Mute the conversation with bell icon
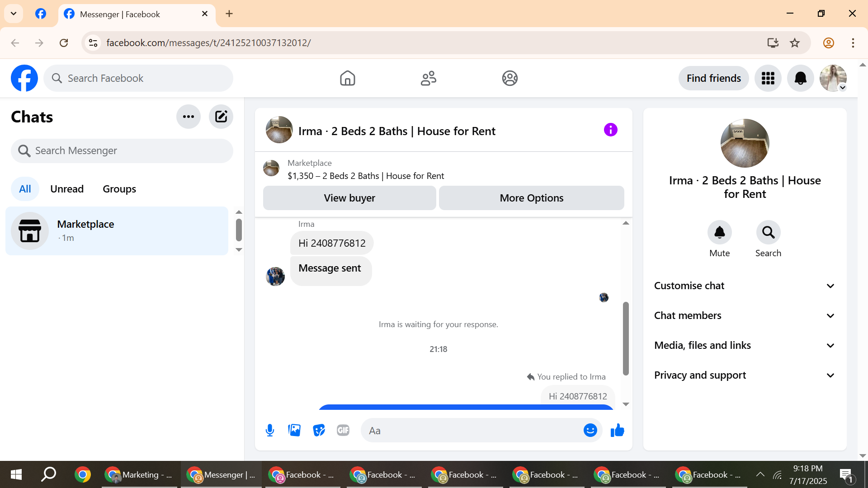 [720, 232]
